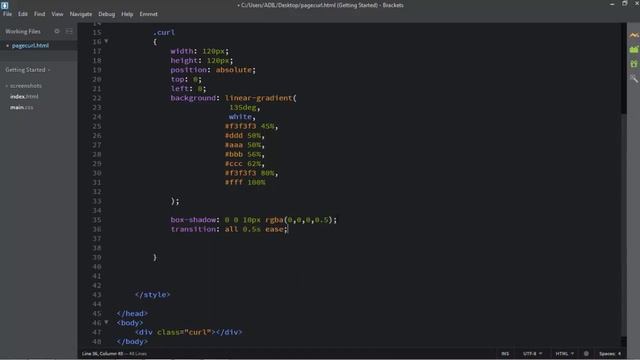Open the HTML language mode dropdown

click(x=564, y=353)
